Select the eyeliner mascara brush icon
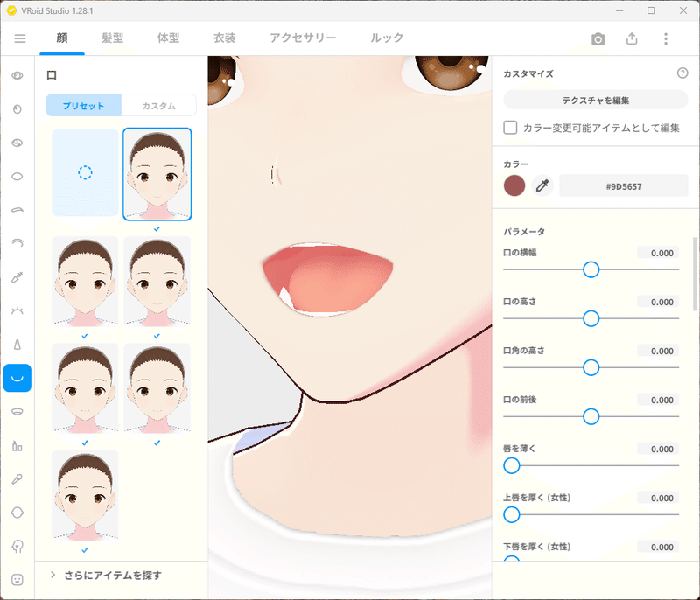Viewport: 700px width, 600px height. click(x=17, y=277)
